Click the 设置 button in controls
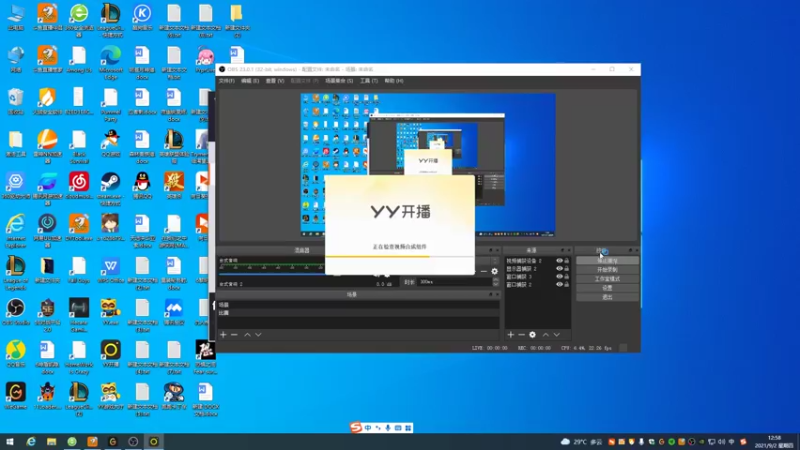This screenshot has width=800, height=450. (x=607, y=288)
